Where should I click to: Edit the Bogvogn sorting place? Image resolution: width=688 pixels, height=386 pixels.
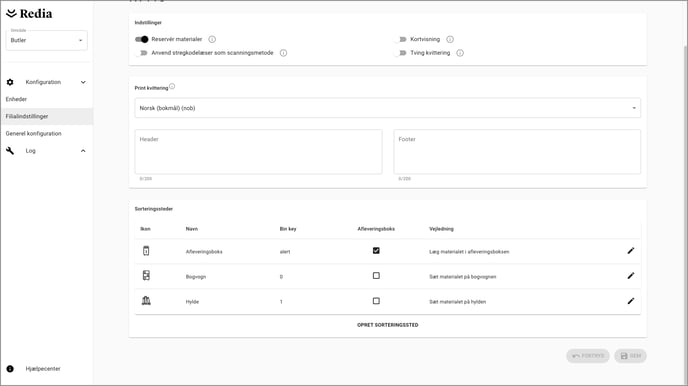[631, 276]
